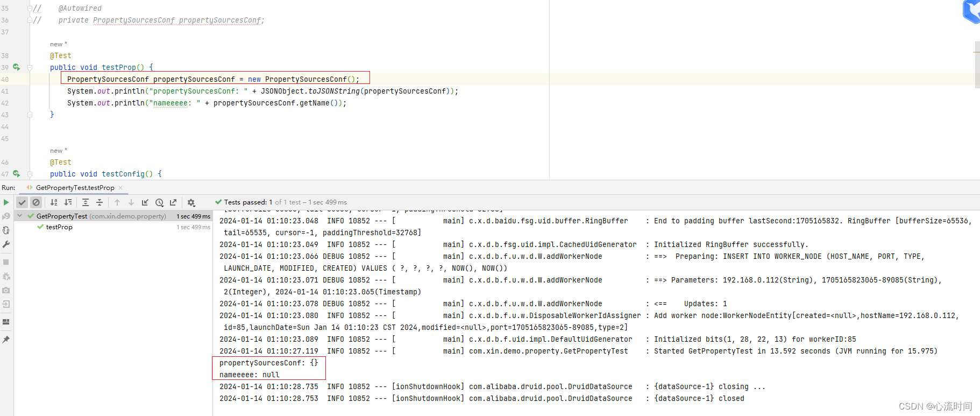Screen dimensions: 980x416
Task: Fold testConfig method at line 47
Action: pos(30,174)
